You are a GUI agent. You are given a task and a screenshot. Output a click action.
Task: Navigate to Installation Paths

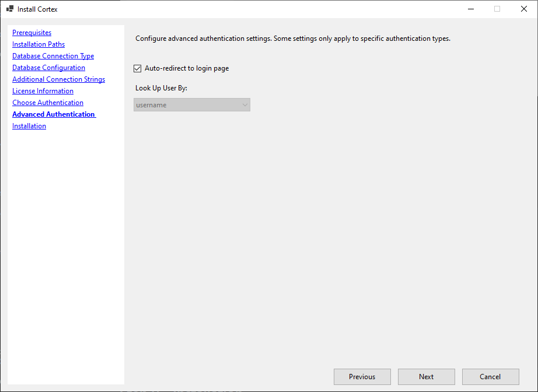coord(38,44)
